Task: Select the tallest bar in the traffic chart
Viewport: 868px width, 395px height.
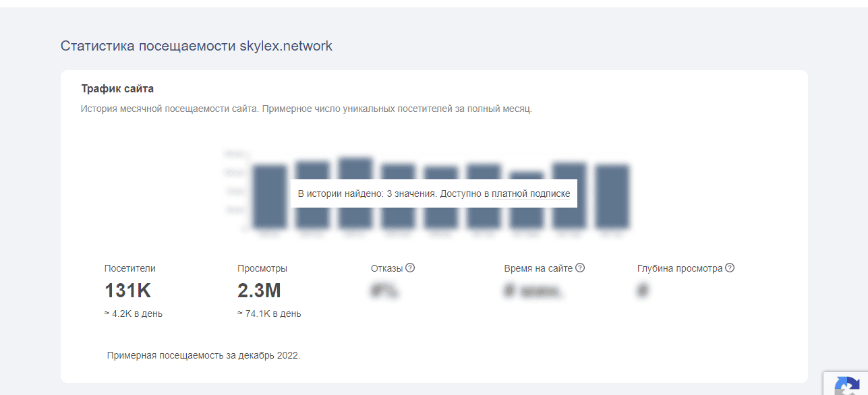Action: pyautogui.click(x=355, y=169)
